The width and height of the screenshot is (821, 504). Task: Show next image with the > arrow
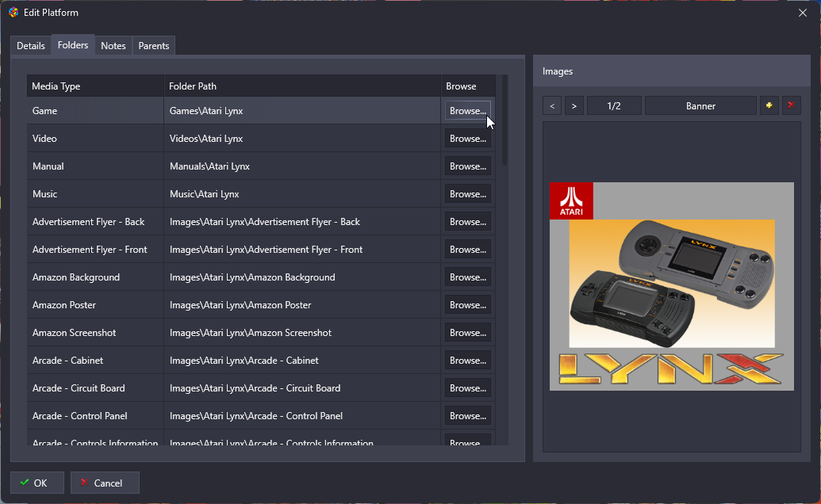[x=574, y=105]
